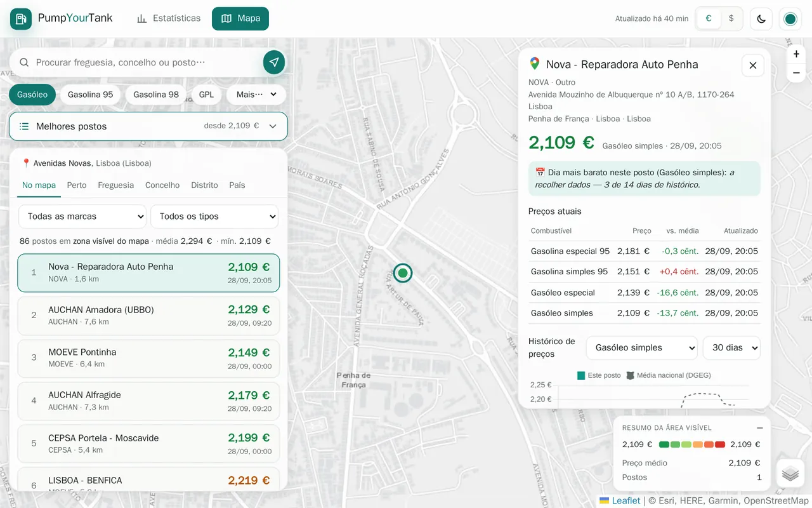Viewport: 812px width, 508px height.
Task: Select the MOEVE Pontinha station
Action: pyautogui.click(x=148, y=358)
